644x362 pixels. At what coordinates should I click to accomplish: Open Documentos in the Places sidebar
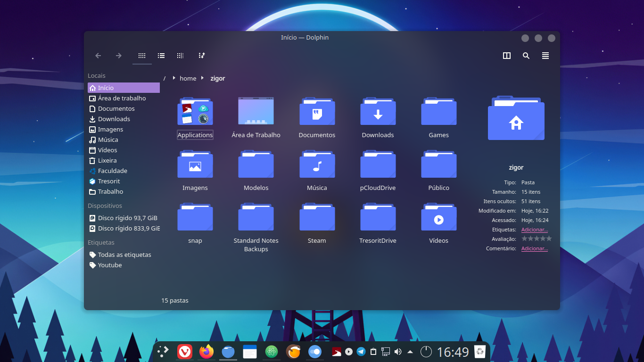124,108
